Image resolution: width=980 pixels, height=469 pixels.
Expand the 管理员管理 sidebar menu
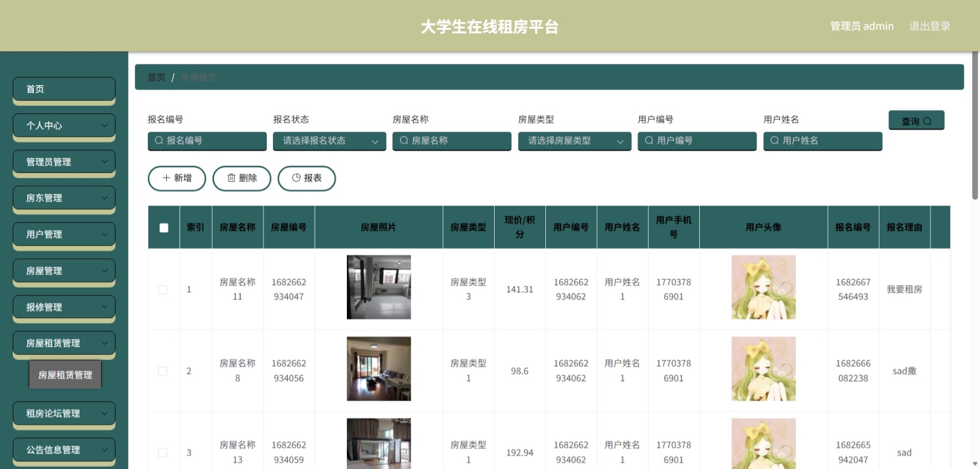[x=64, y=162]
